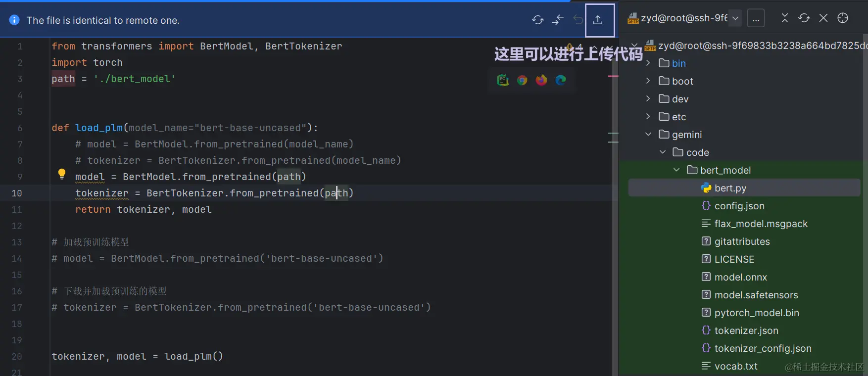Click line number 10 in the gutter
Screen dimensions: 868x376
click(17, 193)
